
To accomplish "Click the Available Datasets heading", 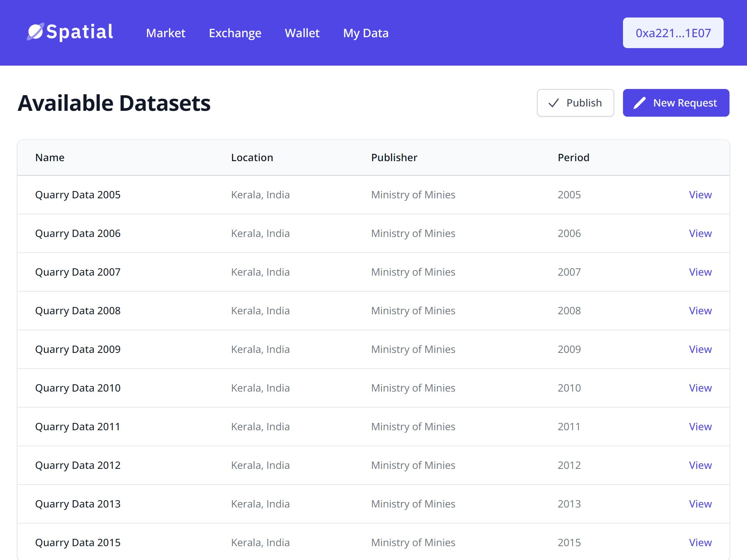I will 114,103.
